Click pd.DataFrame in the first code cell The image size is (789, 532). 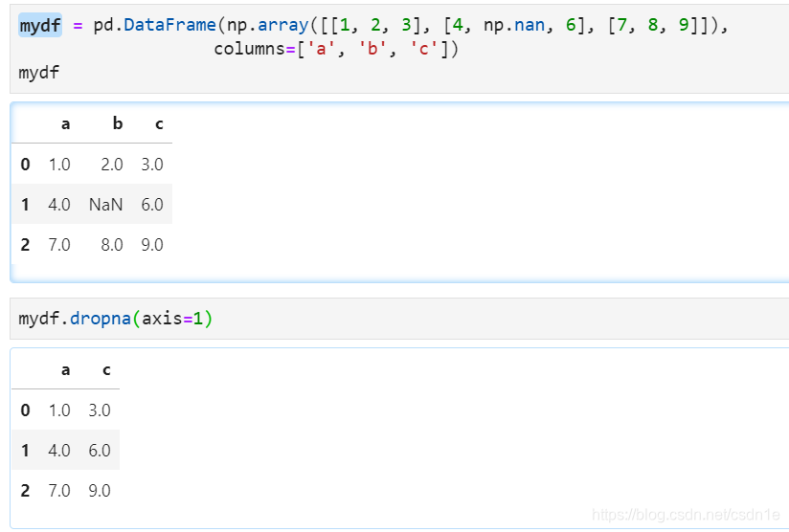154,25
